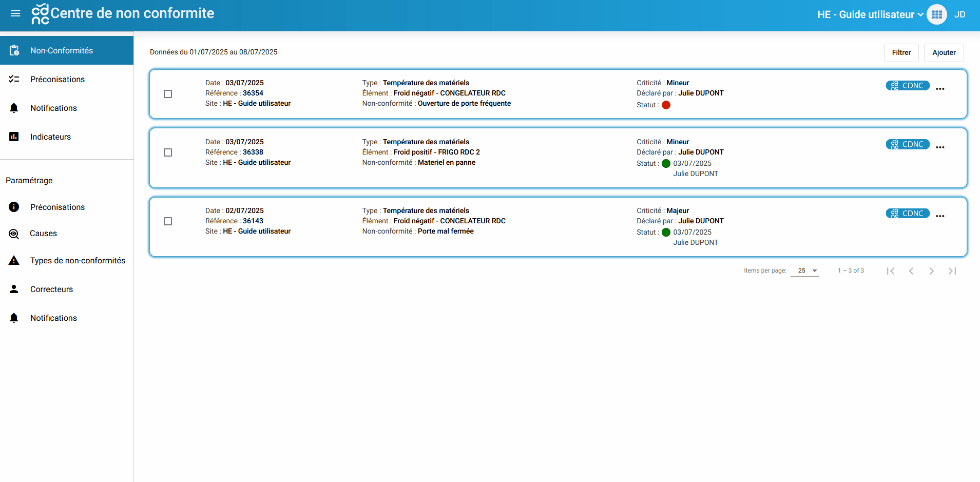Open the items per page dropdown
980x482 pixels.
tap(805, 271)
